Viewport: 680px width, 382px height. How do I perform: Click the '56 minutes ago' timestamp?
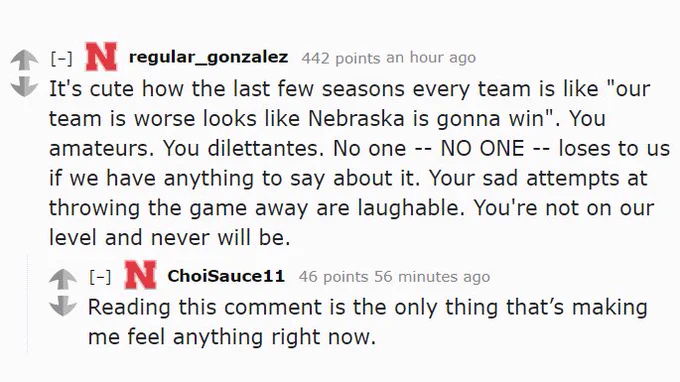(432, 277)
